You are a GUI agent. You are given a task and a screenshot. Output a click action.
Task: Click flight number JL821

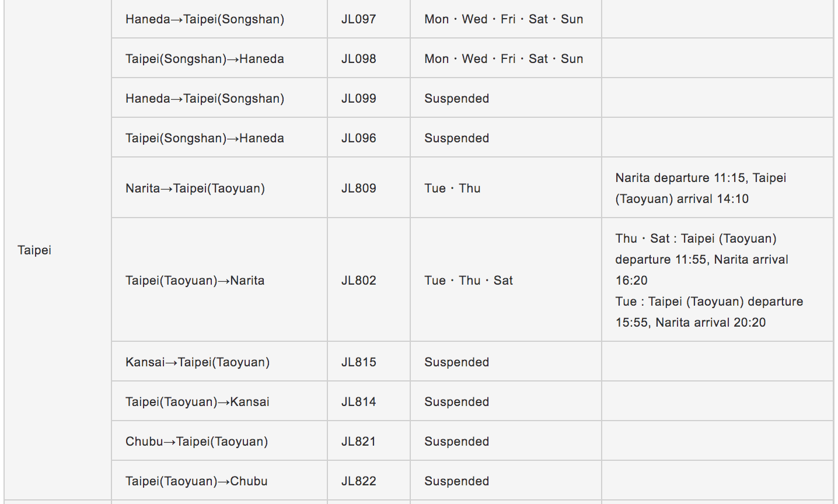click(x=358, y=442)
